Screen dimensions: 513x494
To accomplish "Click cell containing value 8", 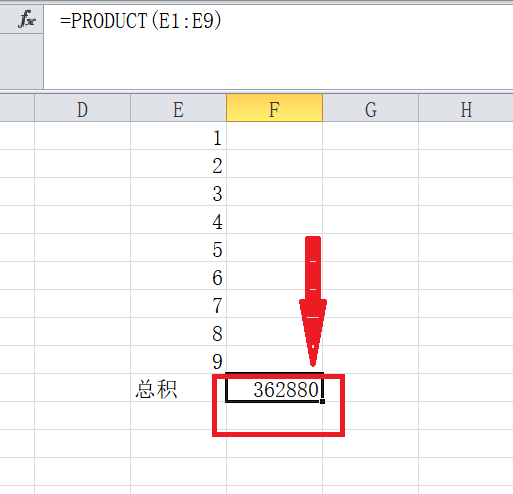I will coord(178,332).
